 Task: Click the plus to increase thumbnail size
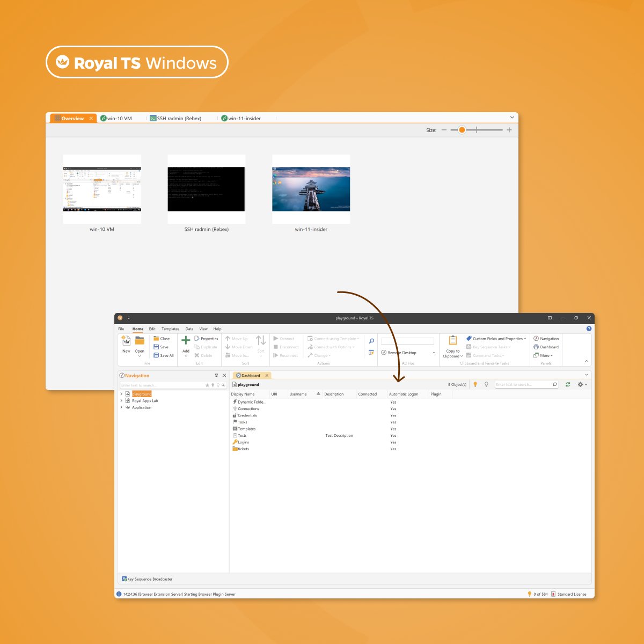tap(509, 130)
